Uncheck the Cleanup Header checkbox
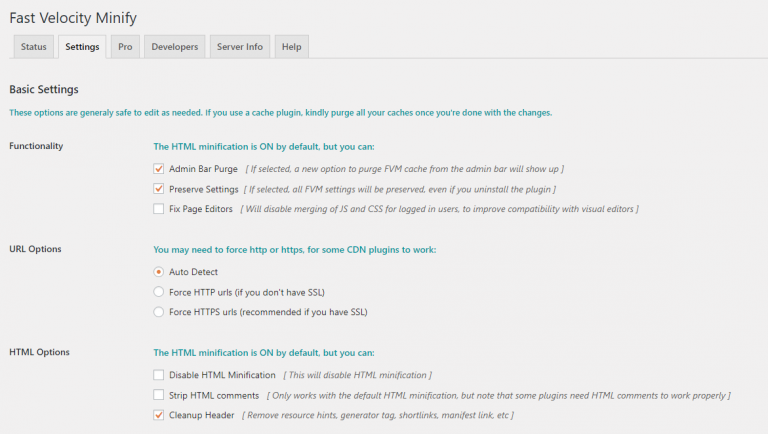The image size is (768, 434). click(x=158, y=415)
